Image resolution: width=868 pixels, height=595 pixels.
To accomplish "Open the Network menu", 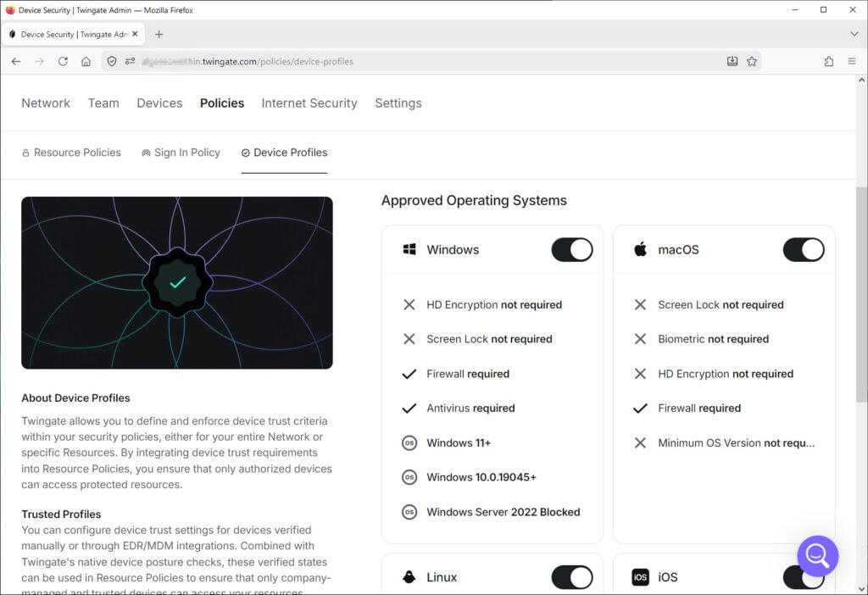I will tap(46, 103).
